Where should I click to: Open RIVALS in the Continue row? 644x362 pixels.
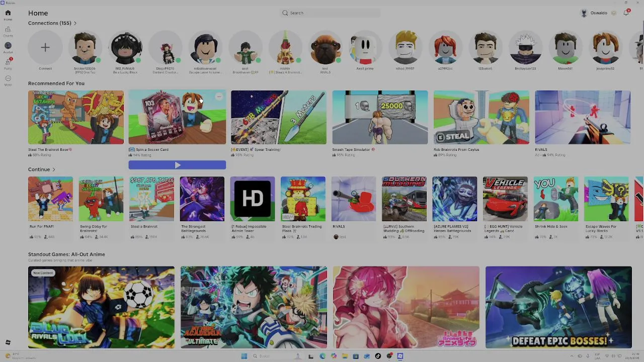(x=354, y=199)
